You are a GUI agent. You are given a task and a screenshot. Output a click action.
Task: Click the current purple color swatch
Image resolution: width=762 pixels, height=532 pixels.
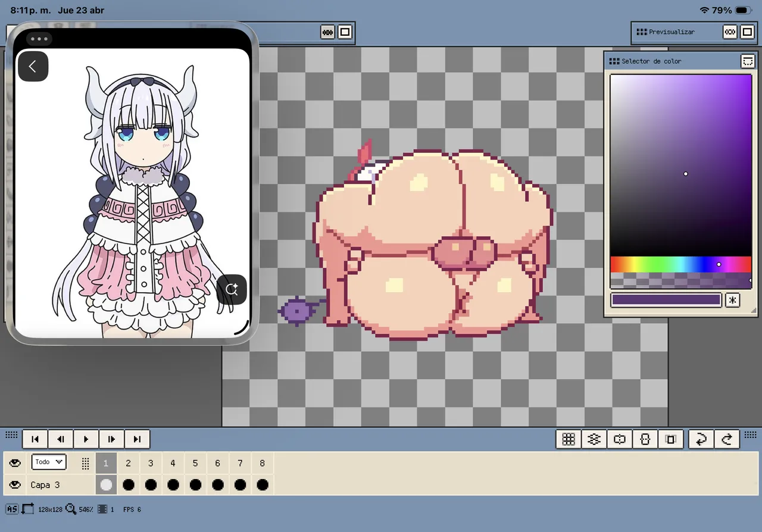[666, 300]
